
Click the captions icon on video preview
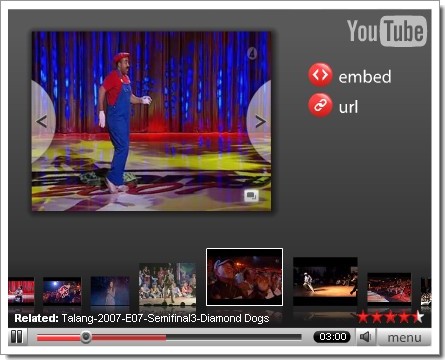pos(251,196)
